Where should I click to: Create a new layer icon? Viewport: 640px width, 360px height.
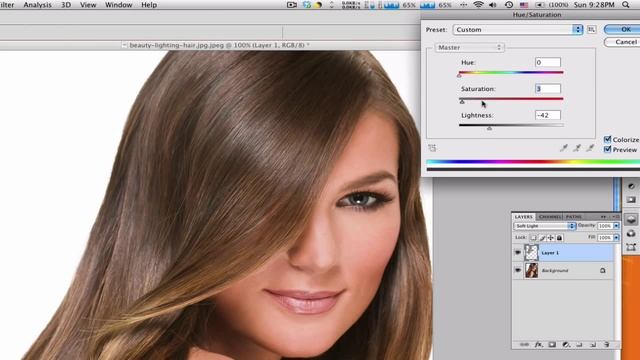[593, 344]
